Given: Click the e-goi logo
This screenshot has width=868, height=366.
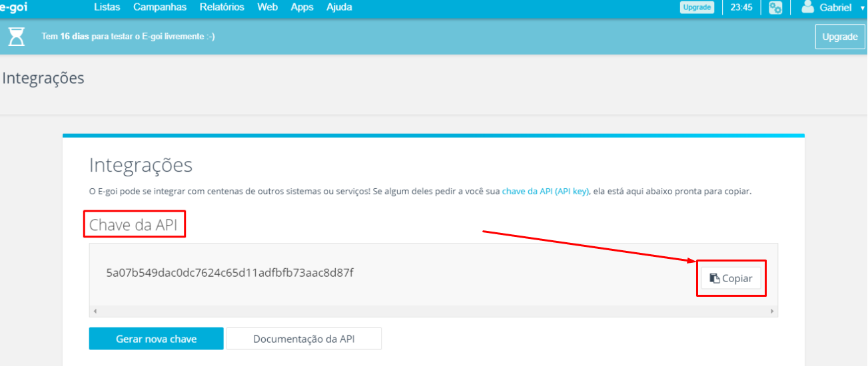Looking at the screenshot, I should point(13,7).
